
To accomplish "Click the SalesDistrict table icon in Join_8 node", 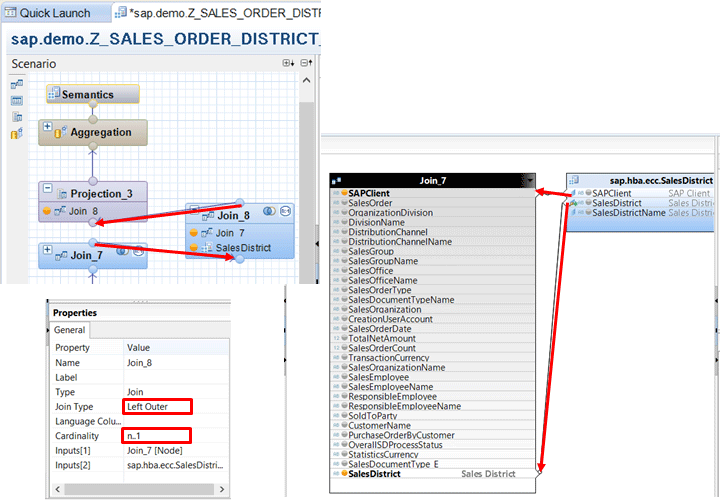I will point(208,248).
